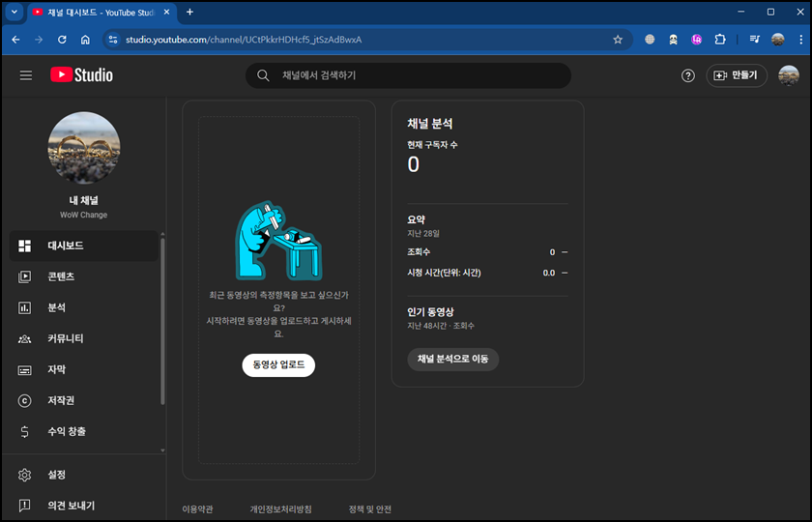
Task: Select 분석 in the sidebar
Action: point(84,307)
